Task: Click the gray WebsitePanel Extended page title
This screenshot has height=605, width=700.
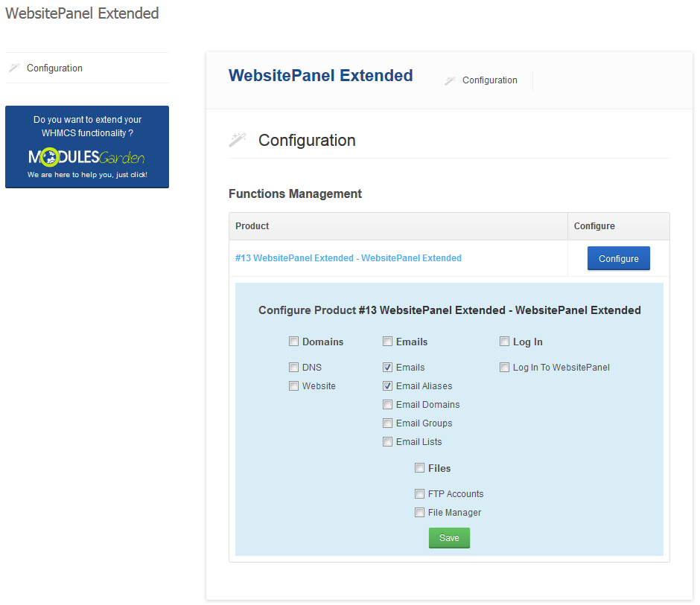Action: (82, 13)
